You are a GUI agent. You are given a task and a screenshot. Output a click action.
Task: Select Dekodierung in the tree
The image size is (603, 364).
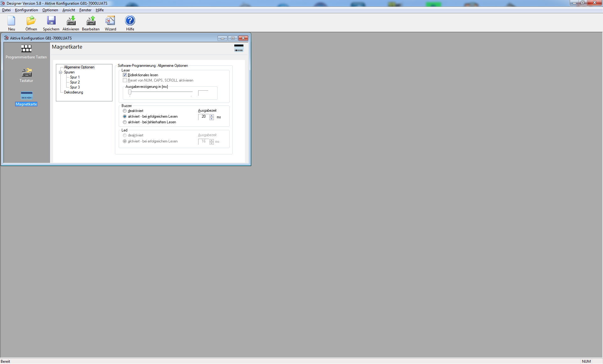(x=73, y=92)
